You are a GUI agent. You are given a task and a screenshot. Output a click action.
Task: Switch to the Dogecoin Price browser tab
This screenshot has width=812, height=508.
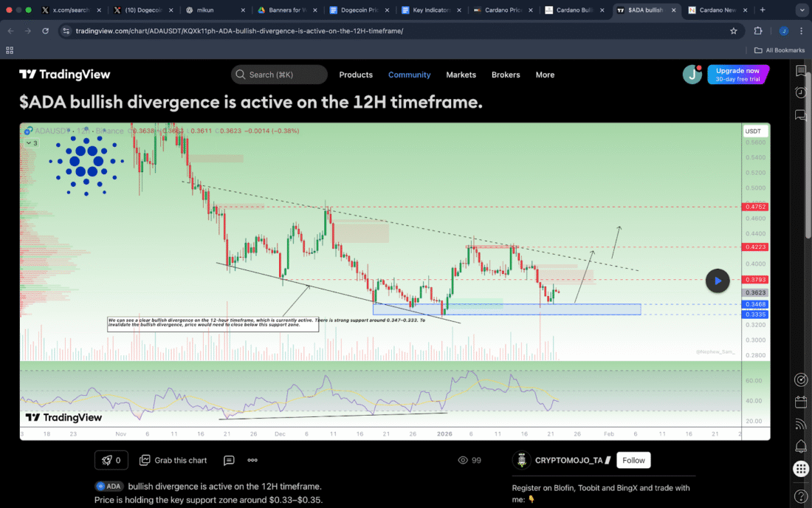359,10
